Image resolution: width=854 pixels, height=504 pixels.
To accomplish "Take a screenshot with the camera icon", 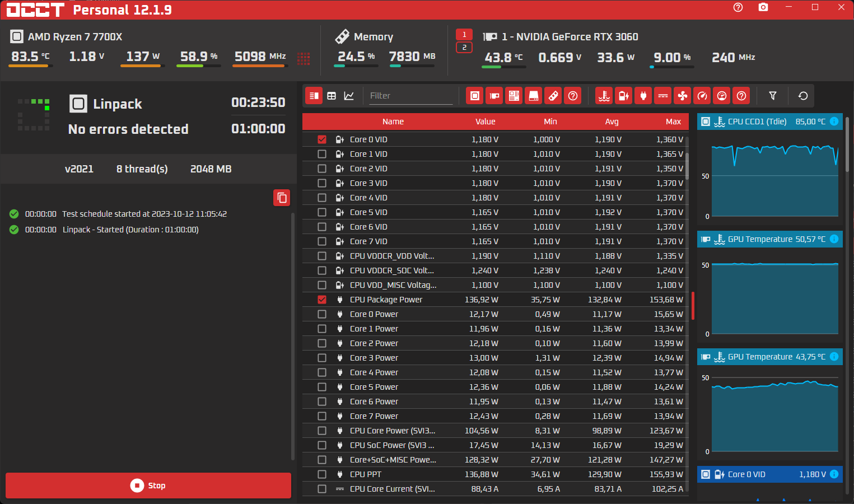I will (763, 7).
